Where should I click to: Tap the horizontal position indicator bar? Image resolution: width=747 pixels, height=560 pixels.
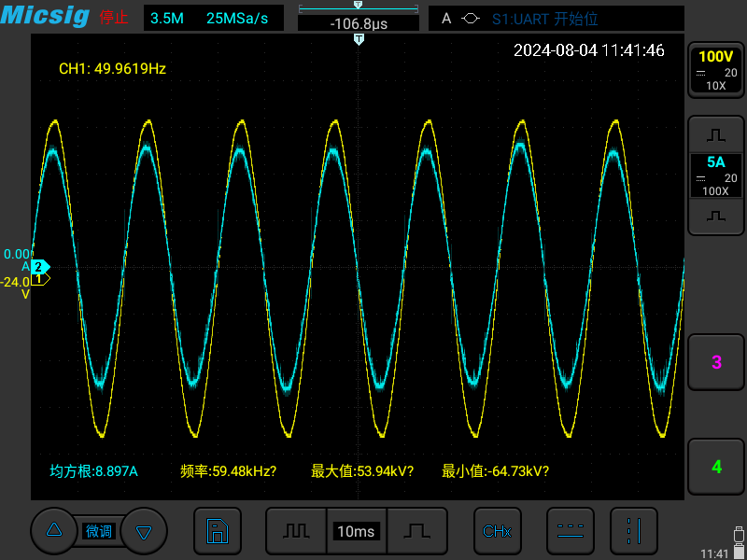tap(359, 7)
